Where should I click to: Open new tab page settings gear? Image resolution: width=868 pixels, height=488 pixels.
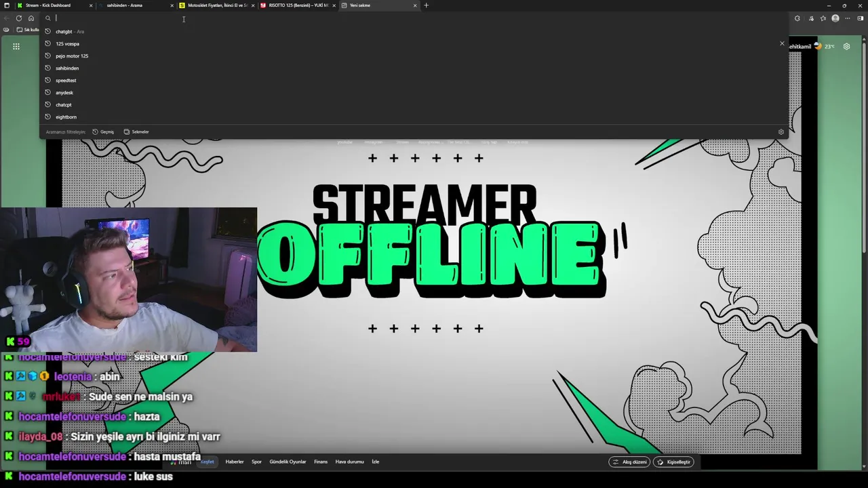846,46
